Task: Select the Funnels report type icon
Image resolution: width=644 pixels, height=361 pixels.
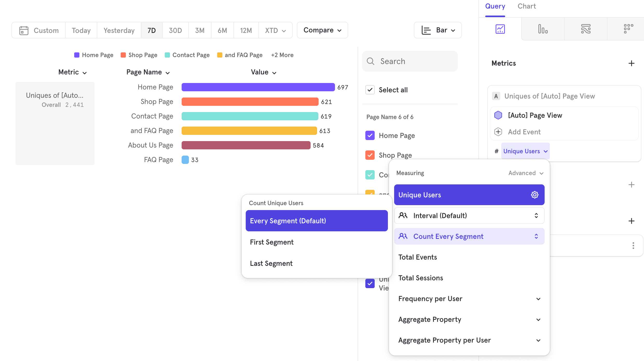Action: click(543, 29)
